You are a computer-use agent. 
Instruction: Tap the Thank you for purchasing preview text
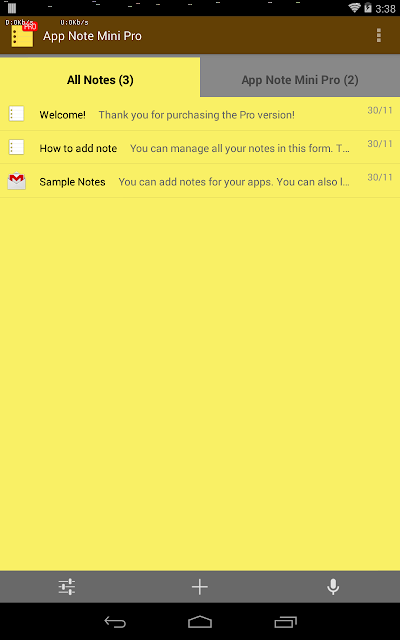click(196, 115)
